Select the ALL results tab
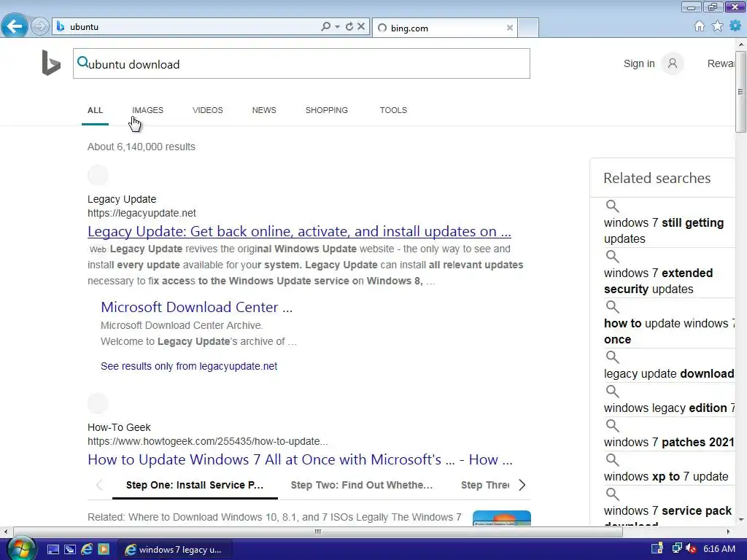Viewport: 747px width, 560px height. click(x=95, y=110)
